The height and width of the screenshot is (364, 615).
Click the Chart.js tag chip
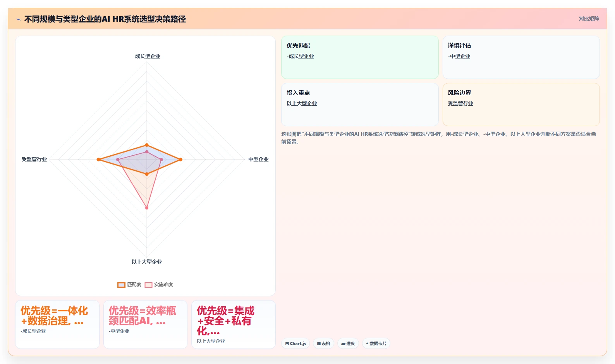point(295,343)
